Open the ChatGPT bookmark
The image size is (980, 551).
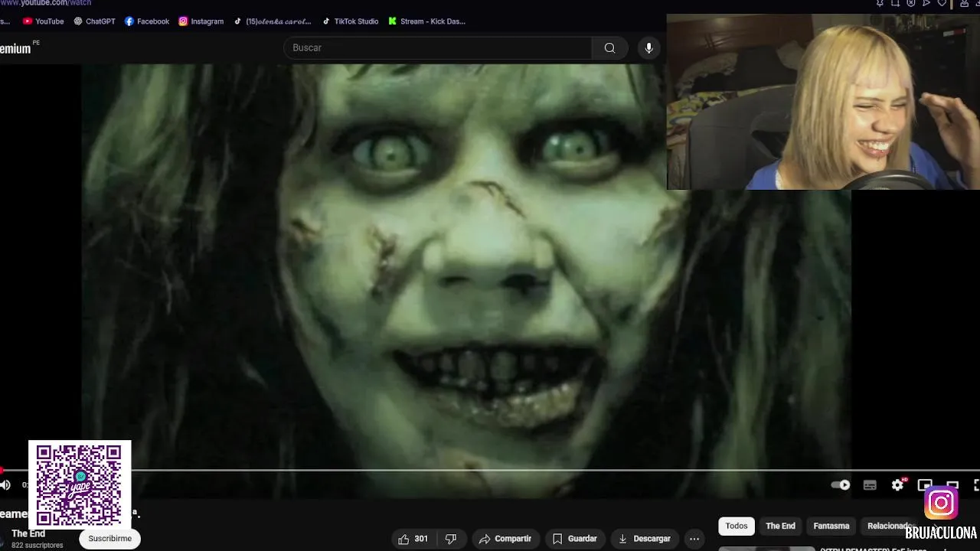94,21
